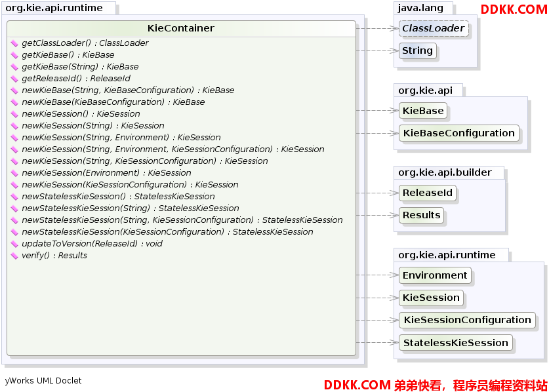
Task: Click the icon beside newStatelessKieSession(KieSessionConfiguration)
Action: [14, 232]
